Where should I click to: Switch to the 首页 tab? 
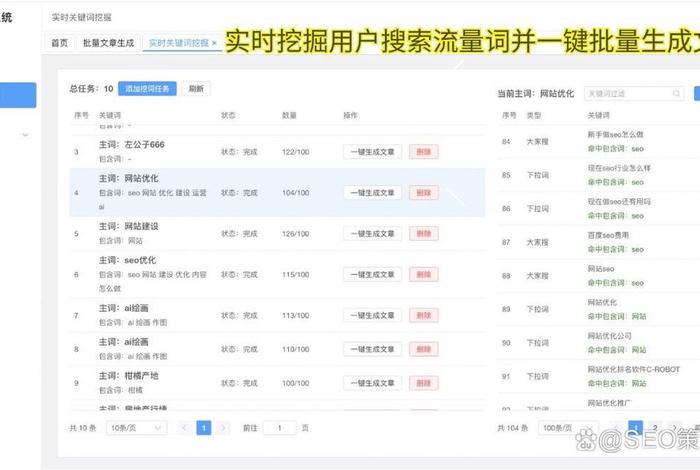tap(59, 43)
